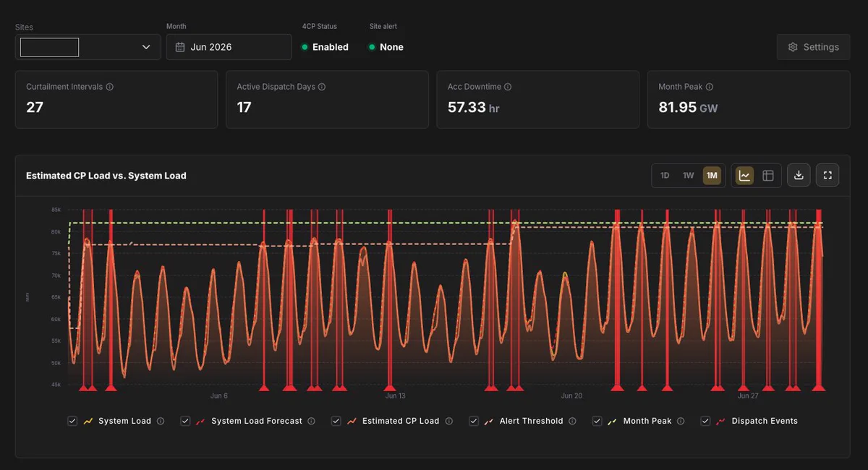Viewport: 868px width, 470px height.
Task: Click Estimated CP Load legend line icon
Action: [352, 421]
